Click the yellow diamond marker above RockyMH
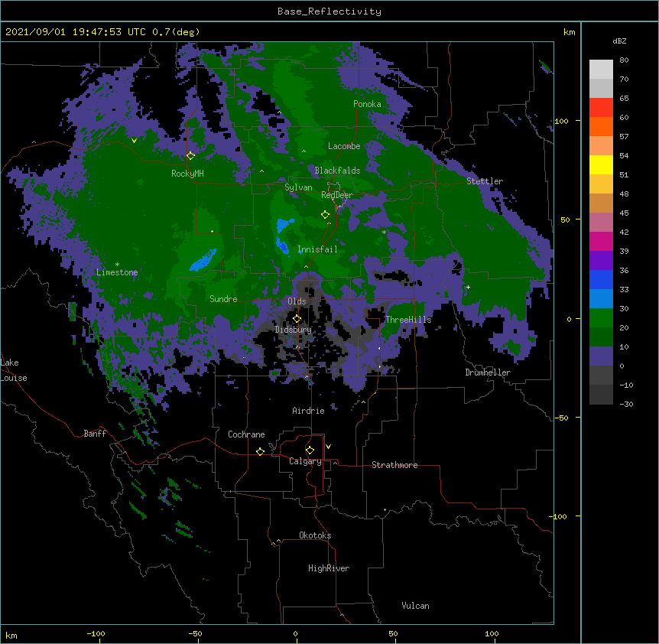Viewport: 659px width, 644px height. click(191, 156)
